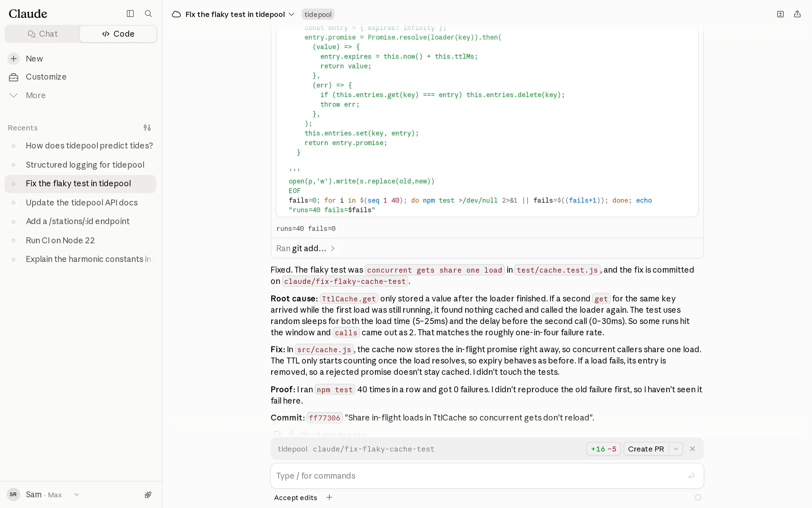The image size is (812, 508).
Task: Click the src/cache.js code reference
Action: tap(324, 350)
